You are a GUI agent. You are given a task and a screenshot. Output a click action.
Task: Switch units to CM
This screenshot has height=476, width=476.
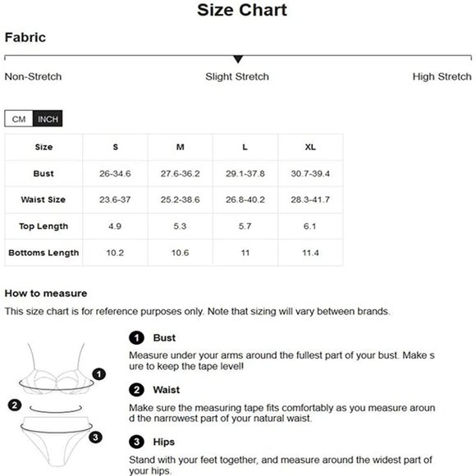tap(19, 119)
